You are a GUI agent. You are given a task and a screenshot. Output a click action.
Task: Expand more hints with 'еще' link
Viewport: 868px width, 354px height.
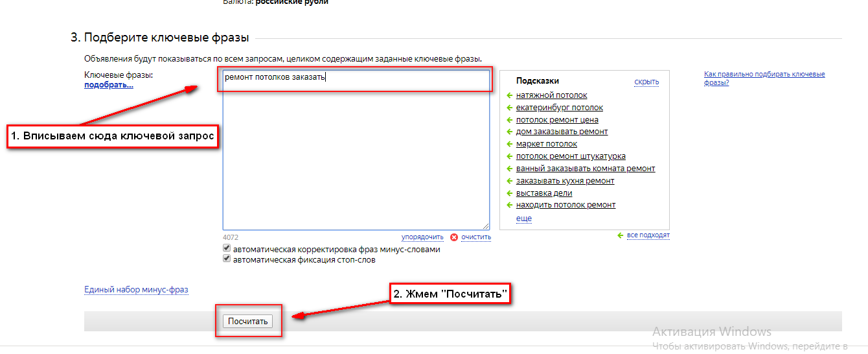click(x=523, y=218)
